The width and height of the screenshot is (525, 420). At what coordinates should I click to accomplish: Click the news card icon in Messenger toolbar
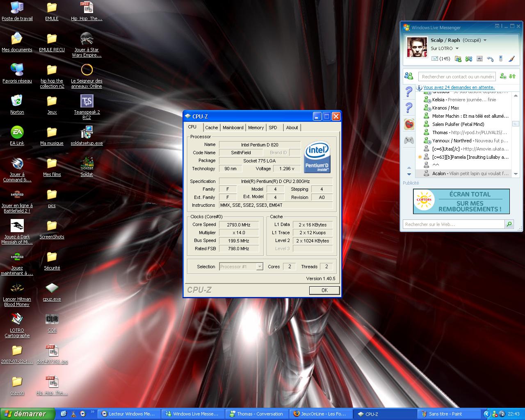(x=479, y=59)
